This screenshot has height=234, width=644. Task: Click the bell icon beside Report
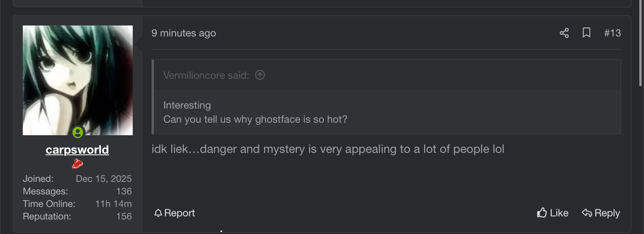158,213
